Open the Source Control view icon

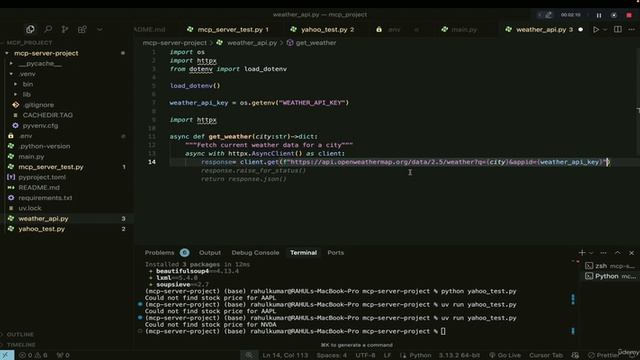(x=64, y=29)
